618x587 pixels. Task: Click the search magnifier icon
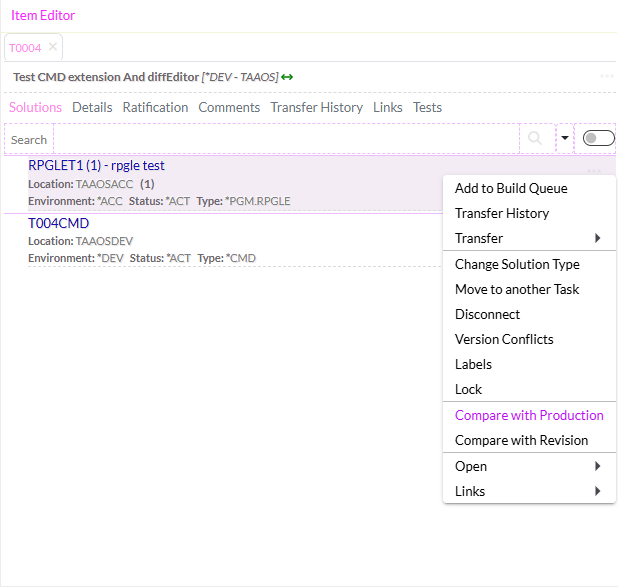point(536,139)
